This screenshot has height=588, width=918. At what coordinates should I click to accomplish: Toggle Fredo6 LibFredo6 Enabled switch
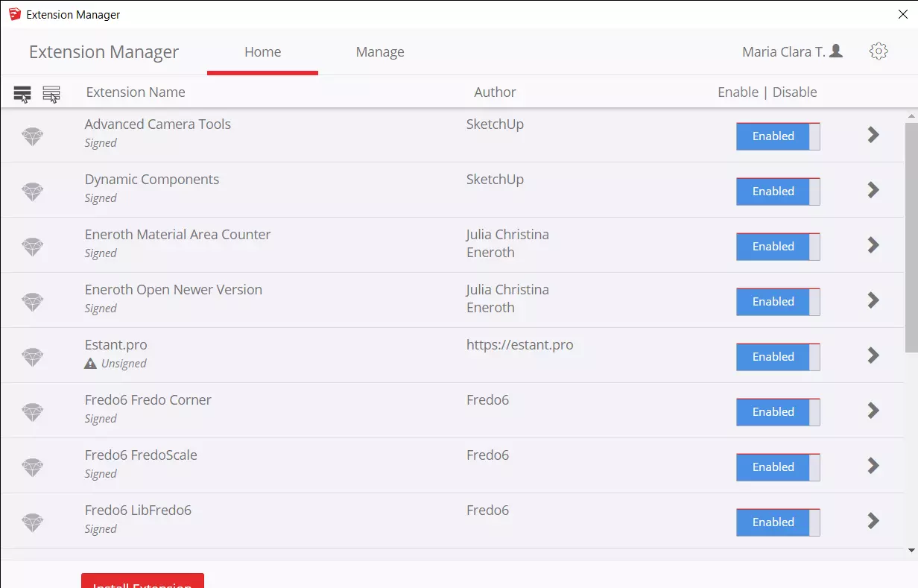click(778, 522)
